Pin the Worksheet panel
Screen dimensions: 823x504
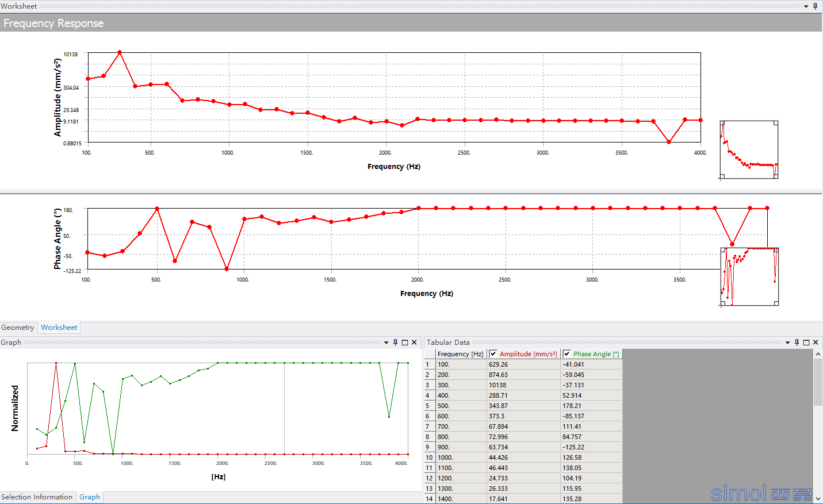click(x=815, y=6)
